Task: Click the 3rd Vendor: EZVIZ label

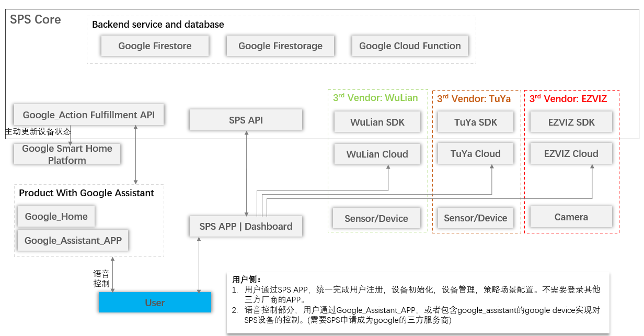Action: (x=568, y=98)
